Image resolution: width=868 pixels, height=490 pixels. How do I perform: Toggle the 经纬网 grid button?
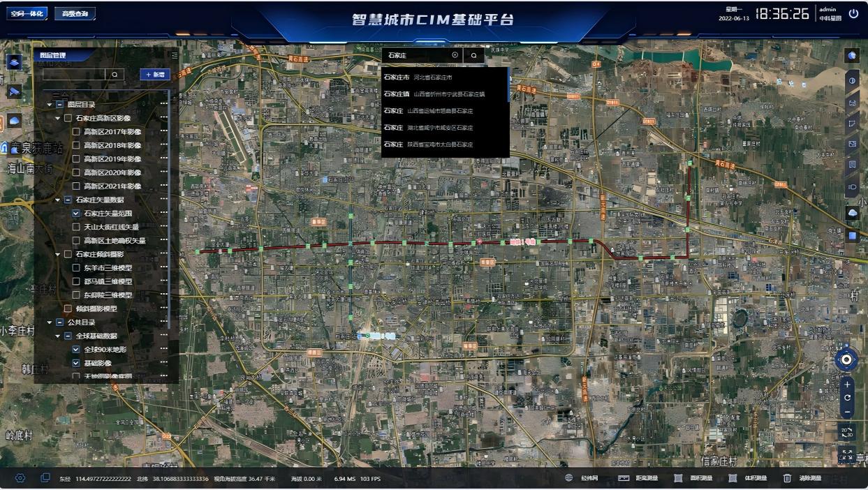click(x=582, y=478)
